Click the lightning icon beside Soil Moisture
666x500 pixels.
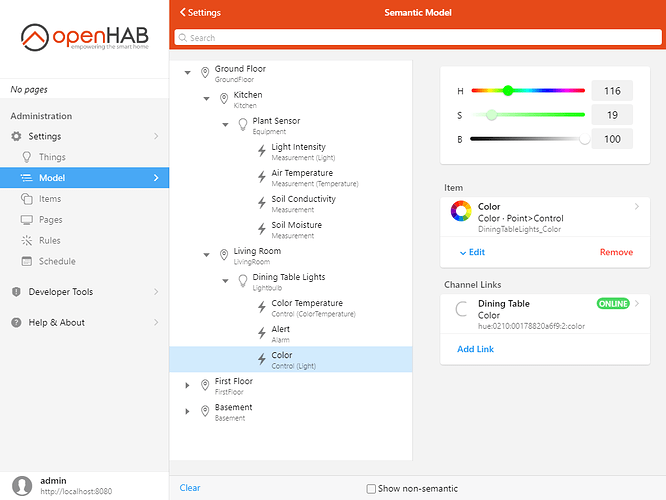coord(262,229)
